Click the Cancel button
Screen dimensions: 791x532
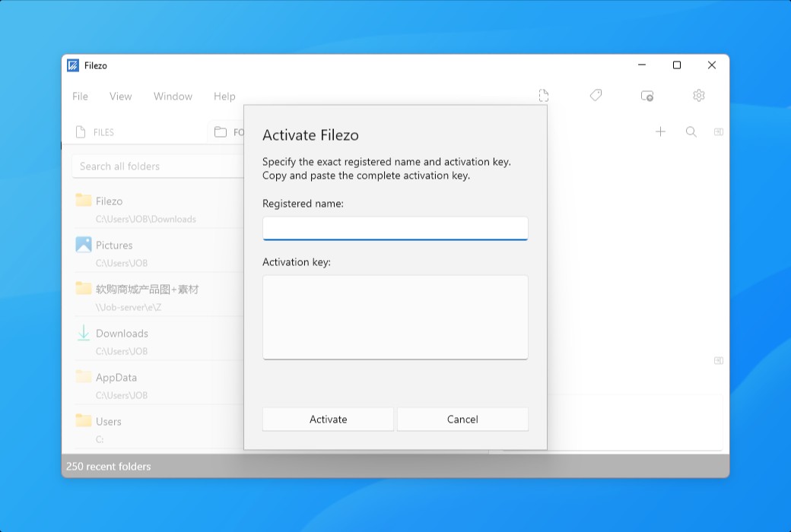pyautogui.click(x=462, y=419)
